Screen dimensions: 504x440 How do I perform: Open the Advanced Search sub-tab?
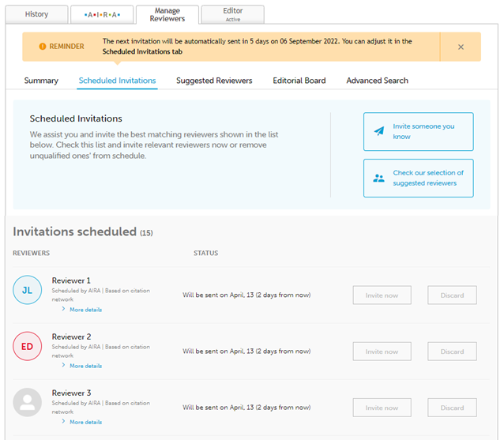[x=377, y=81]
